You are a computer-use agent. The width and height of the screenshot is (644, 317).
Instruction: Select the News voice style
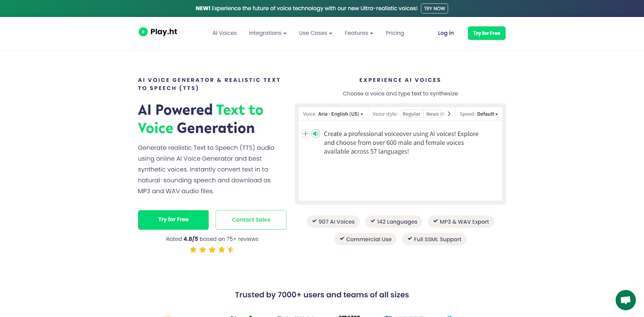435,114
